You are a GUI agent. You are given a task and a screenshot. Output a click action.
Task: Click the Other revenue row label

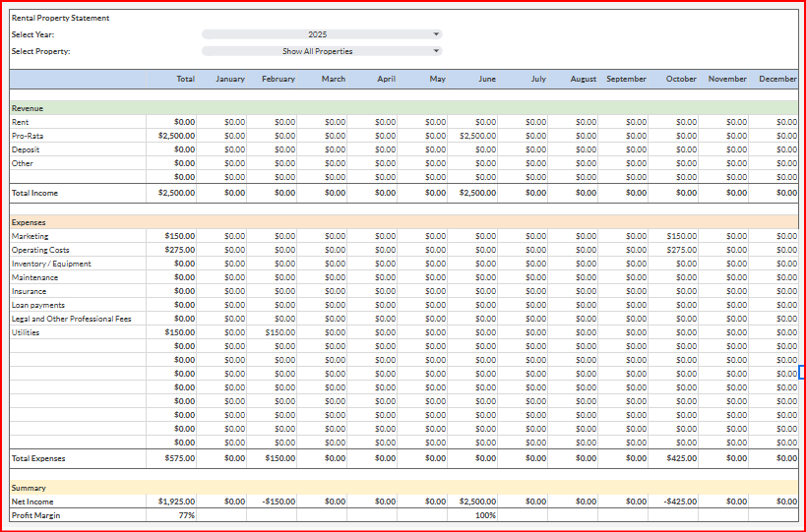coord(22,163)
